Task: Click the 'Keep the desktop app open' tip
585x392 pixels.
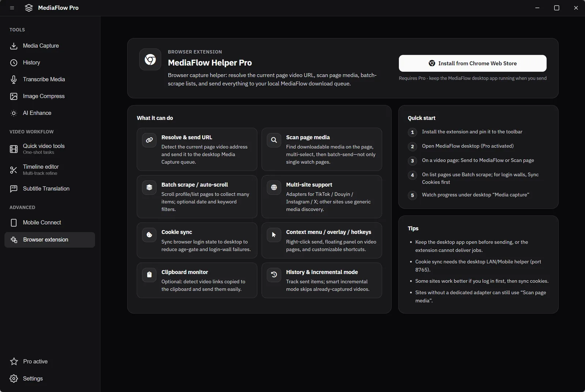Action: 472,246
